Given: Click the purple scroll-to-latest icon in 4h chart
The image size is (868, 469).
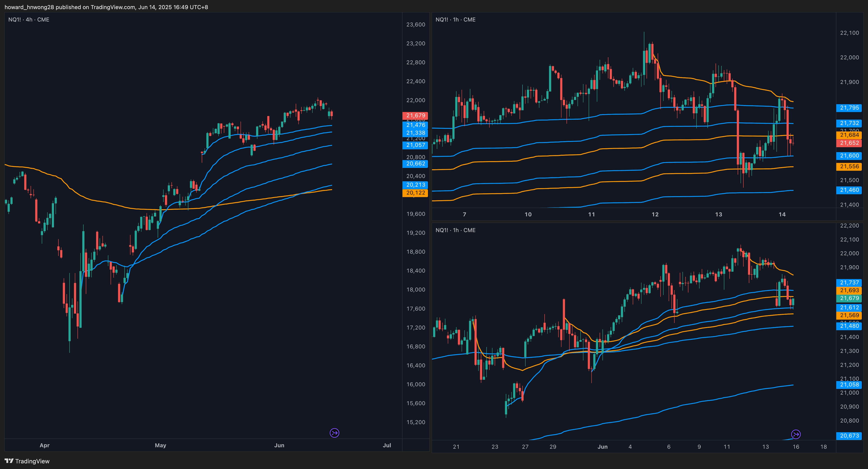Looking at the screenshot, I should click(334, 433).
